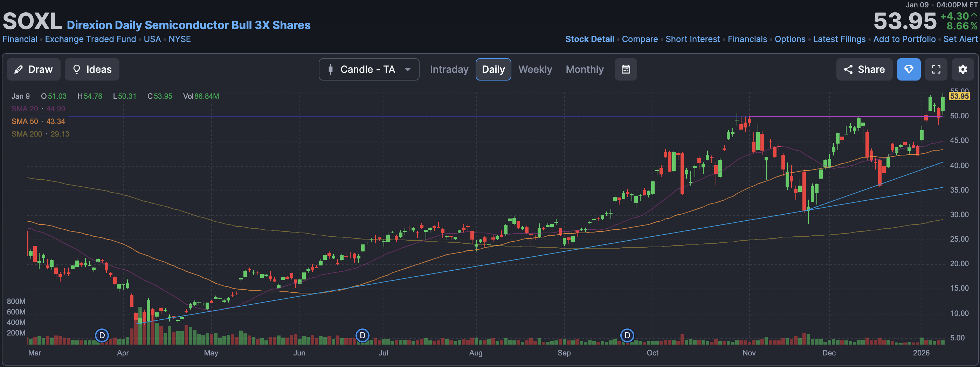Click the dividend marker near April
980x367 pixels.
point(102,335)
